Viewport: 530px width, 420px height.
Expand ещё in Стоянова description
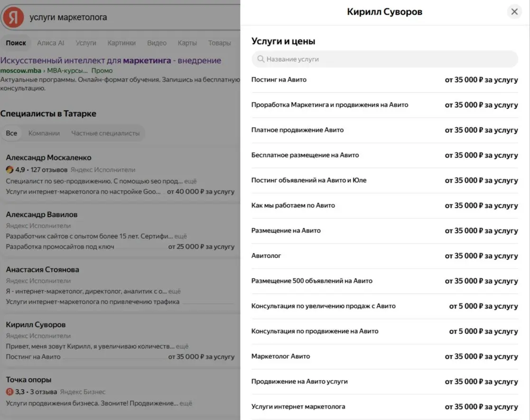[175, 291]
